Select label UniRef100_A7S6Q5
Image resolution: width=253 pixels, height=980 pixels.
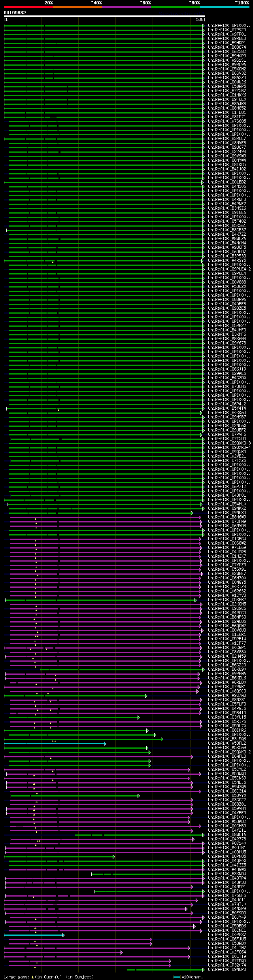pyautogui.click(x=227, y=121)
